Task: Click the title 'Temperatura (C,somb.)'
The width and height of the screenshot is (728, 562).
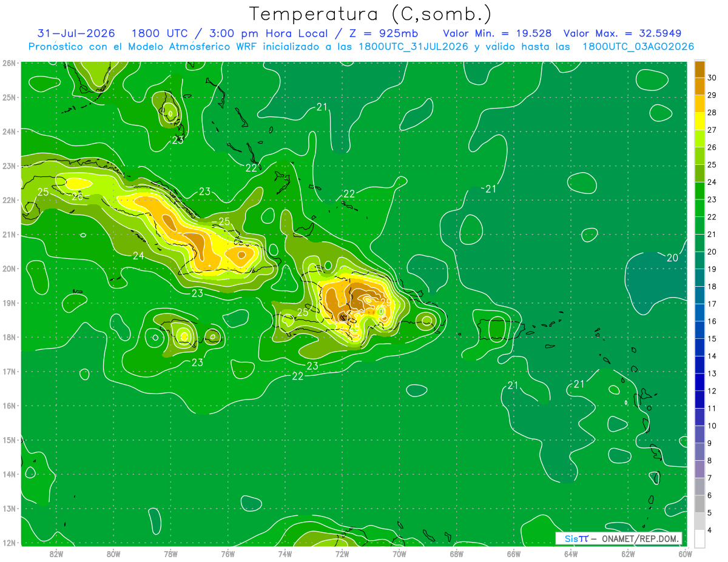Action: tap(371, 14)
